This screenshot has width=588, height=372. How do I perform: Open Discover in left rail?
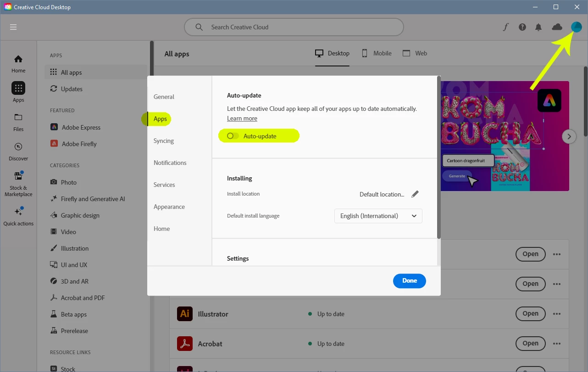click(x=18, y=152)
